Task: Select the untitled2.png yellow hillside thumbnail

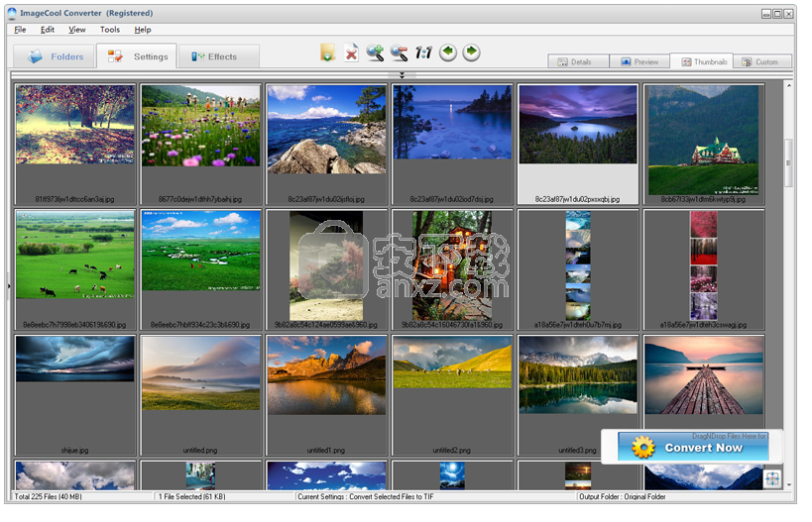Action: click(x=452, y=395)
